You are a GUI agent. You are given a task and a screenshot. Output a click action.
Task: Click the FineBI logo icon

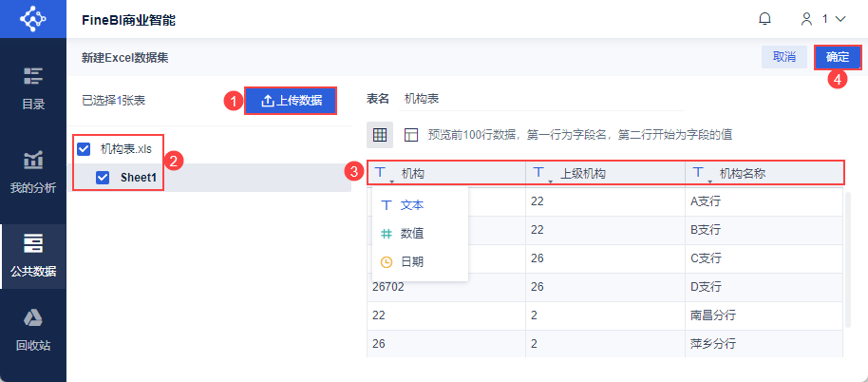32,19
